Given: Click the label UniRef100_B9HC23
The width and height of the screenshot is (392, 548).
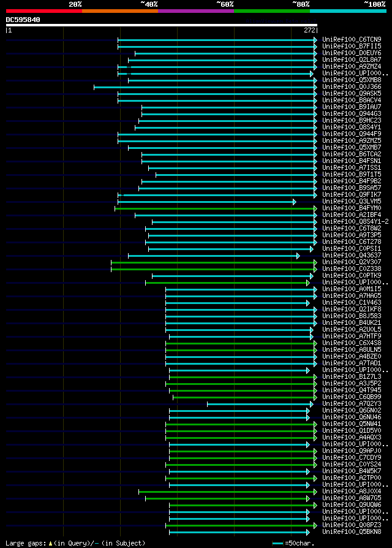Looking at the screenshot, I should [x=352, y=120].
